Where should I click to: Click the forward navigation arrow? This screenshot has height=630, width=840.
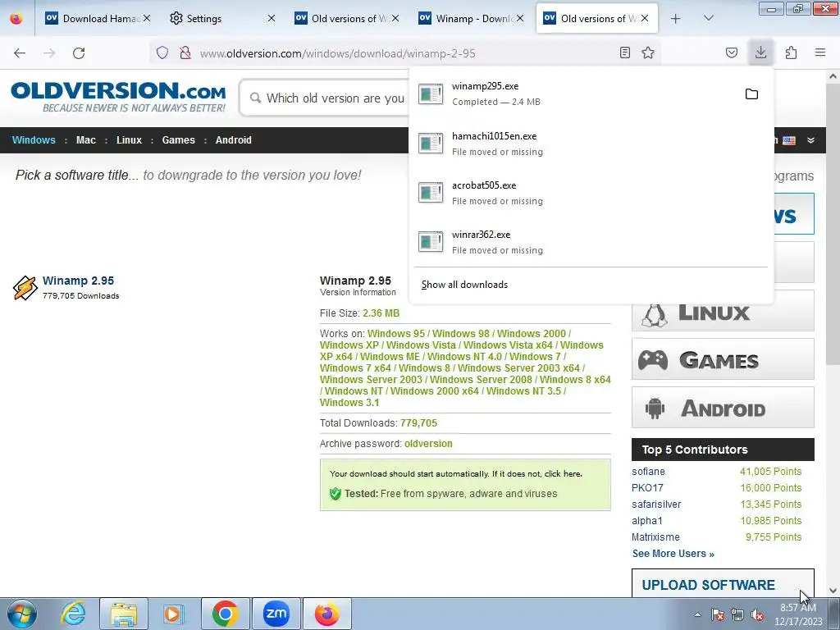49,53
